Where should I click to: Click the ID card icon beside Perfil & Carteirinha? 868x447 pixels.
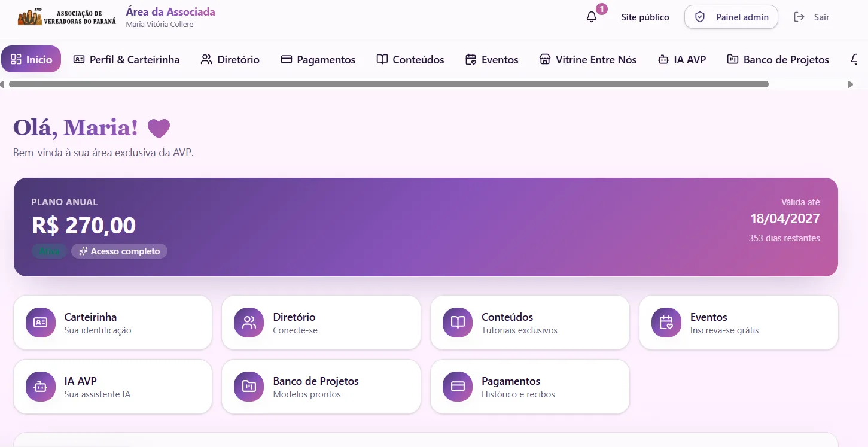pos(79,59)
